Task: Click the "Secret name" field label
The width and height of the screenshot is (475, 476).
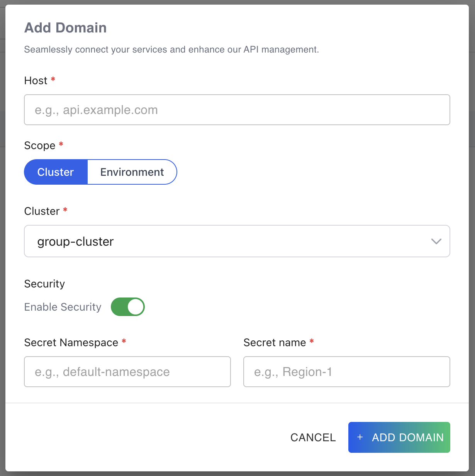Action: [x=275, y=342]
